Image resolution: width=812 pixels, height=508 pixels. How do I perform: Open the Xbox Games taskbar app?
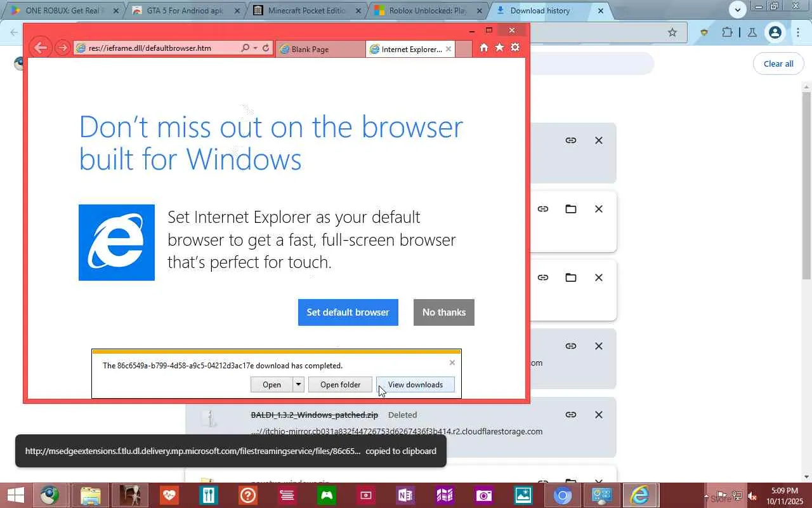pyautogui.click(x=327, y=495)
